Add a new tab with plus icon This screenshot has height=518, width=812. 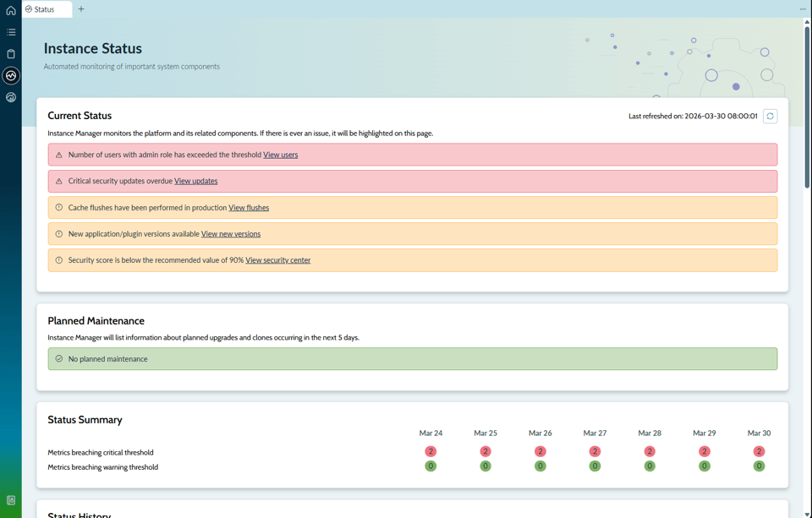[81, 8]
